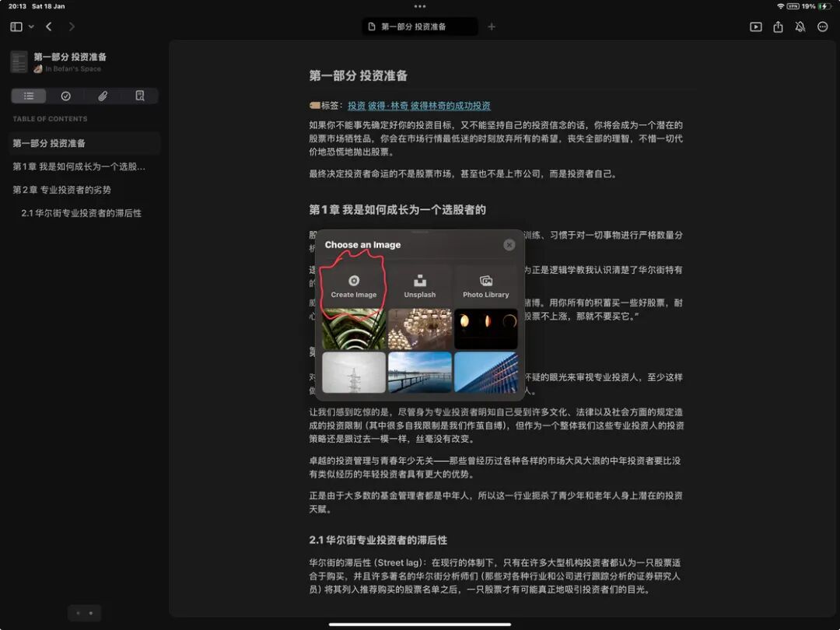Screen dimensions: 840x630
Task: Show table of contents list tab
Action: (29, 96)
